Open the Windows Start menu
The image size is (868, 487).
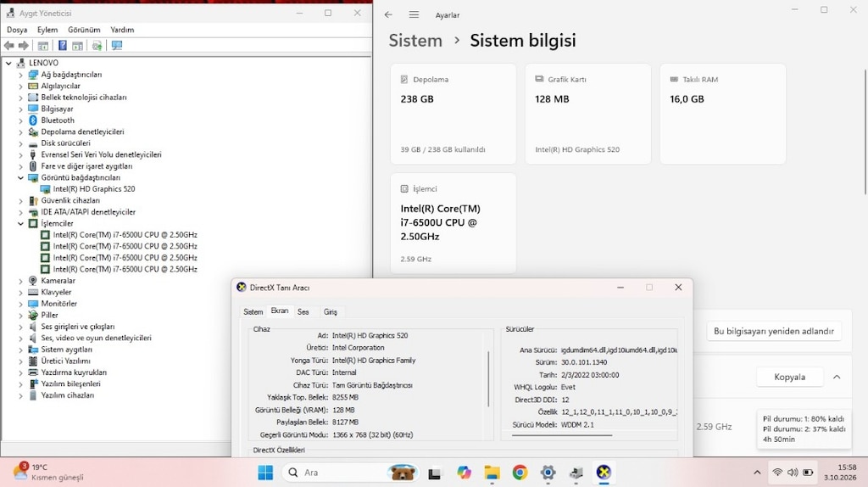(265, 473)
